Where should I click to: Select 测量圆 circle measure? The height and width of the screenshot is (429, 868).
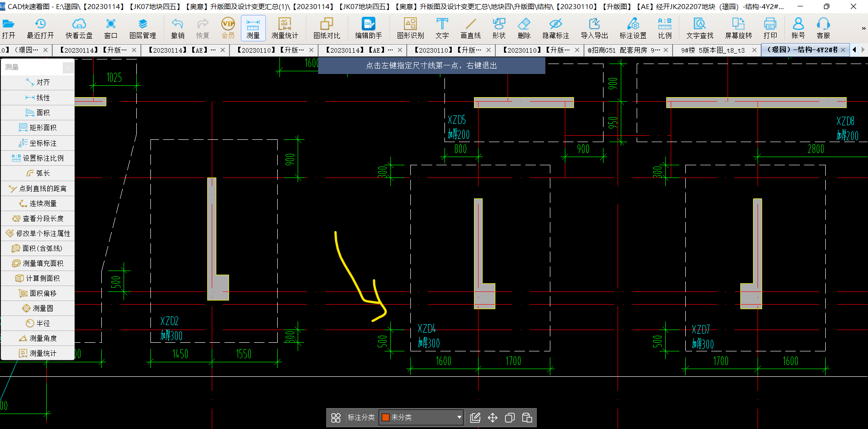pyautogui.click(x=38, y=308)
